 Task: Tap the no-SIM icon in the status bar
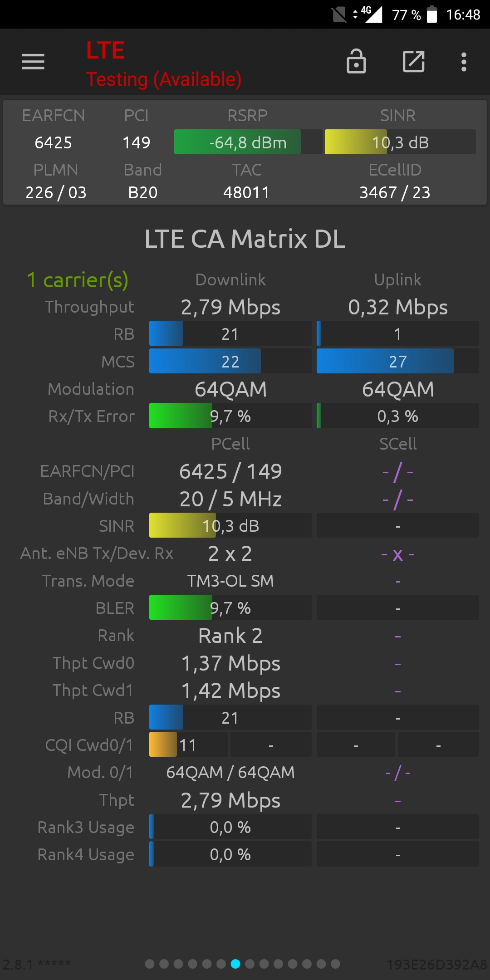click(x=339, y=15)
